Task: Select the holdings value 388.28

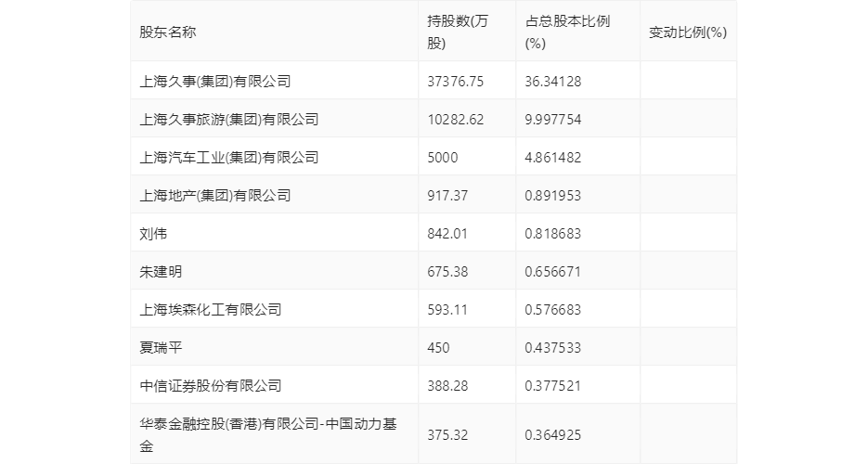Action: point(447,386)
